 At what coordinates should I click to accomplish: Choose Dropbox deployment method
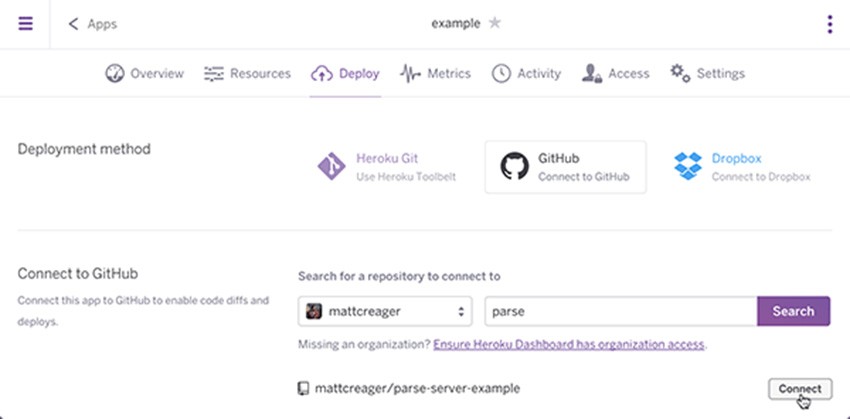[x=743, y=167]
